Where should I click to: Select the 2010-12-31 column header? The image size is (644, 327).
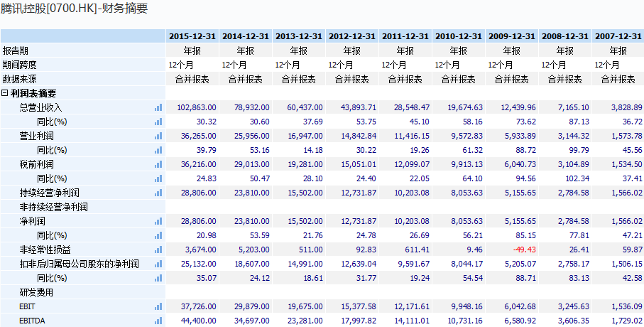click(459, 36)
